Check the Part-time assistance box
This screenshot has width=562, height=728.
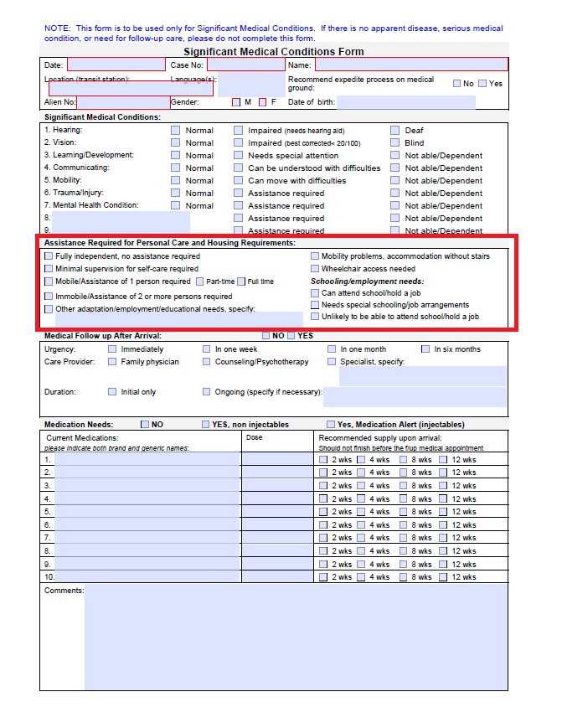coord(200,281)
